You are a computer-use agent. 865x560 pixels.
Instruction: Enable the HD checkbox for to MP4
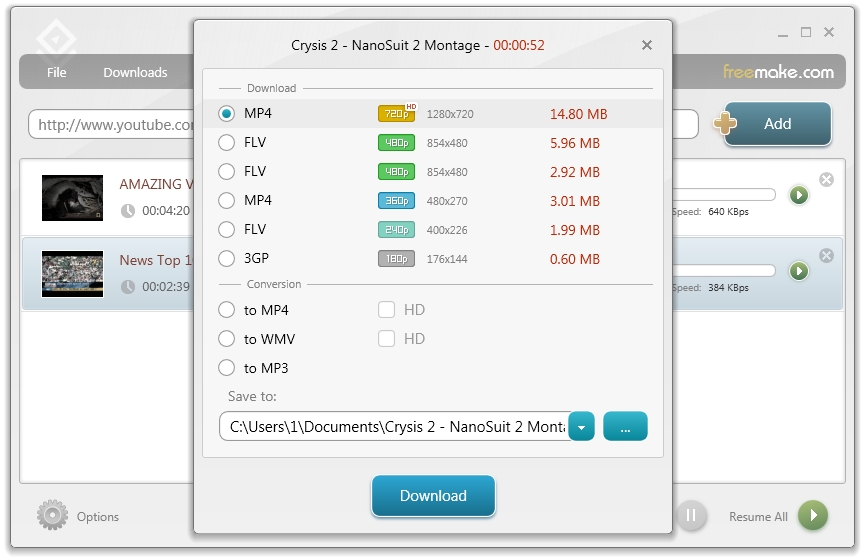(x=387, y=310)
